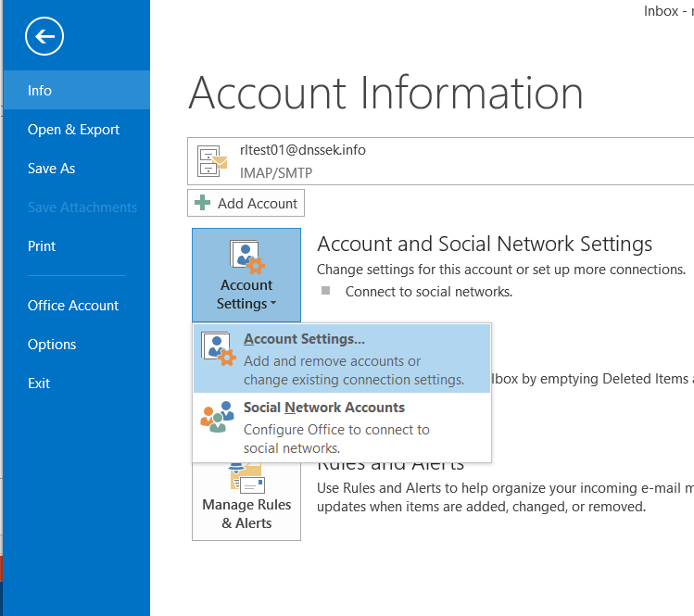Select the Info tab in the sidebar
The image size is (694, 616).
click(40, 91)
